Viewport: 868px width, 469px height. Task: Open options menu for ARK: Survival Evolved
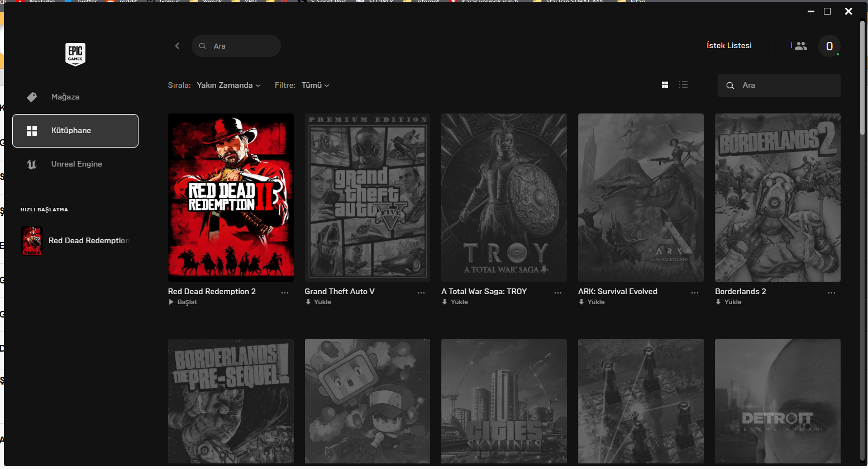coord(695,292)
